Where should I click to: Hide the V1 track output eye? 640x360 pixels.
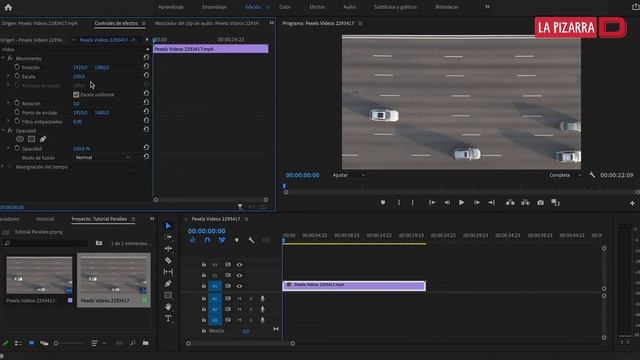[239, 286]
